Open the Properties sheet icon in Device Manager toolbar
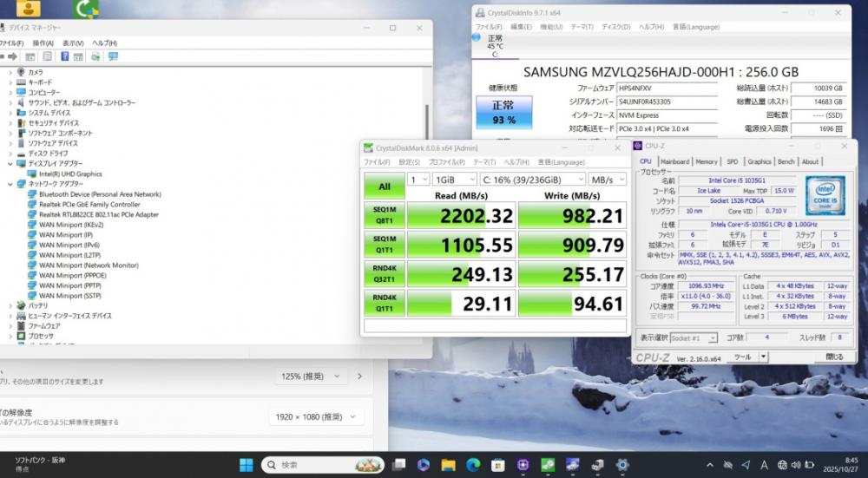 48,56
